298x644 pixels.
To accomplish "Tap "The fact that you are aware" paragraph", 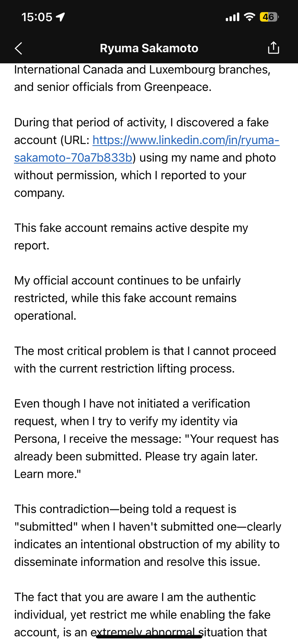I will click(142, 614).
